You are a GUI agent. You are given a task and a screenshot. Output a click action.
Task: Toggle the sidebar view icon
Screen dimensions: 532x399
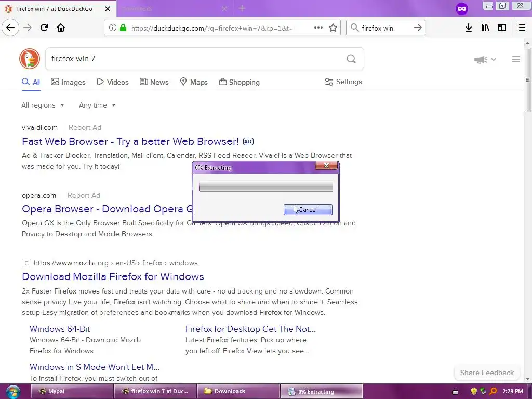pos(502,28)
